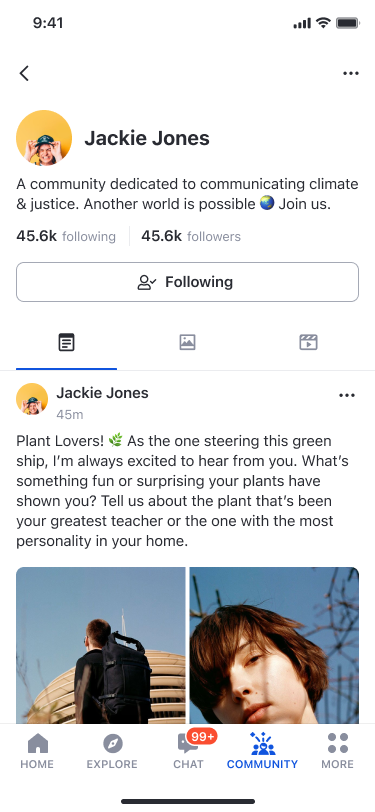375x812 pixels.
Task: Open profile options three-dot menu
Action: point(351,73)
